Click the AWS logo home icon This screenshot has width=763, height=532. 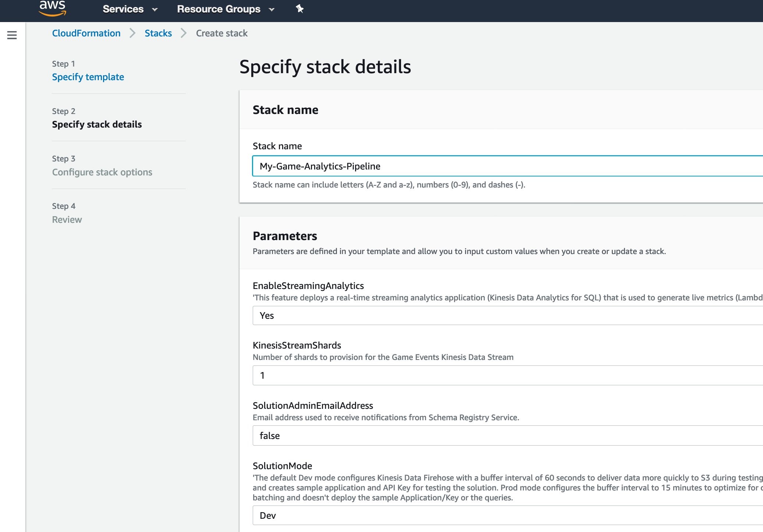pyautogui.click(x=52, y=8)
